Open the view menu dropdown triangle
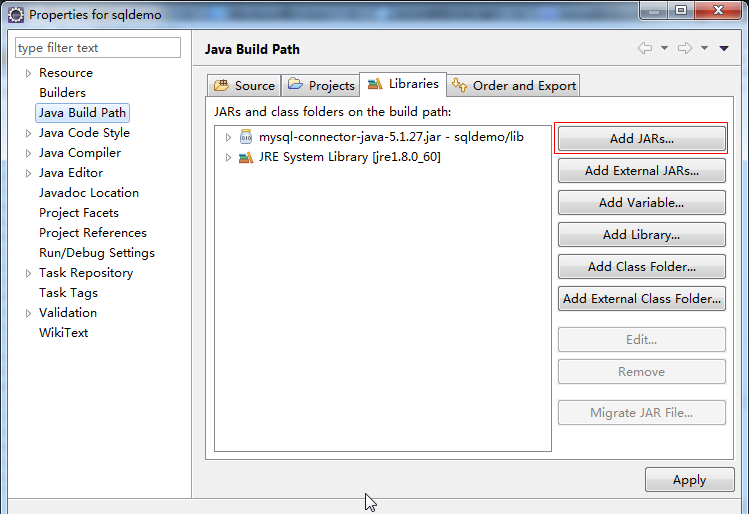The image size is (749, 514). point(724,48)
